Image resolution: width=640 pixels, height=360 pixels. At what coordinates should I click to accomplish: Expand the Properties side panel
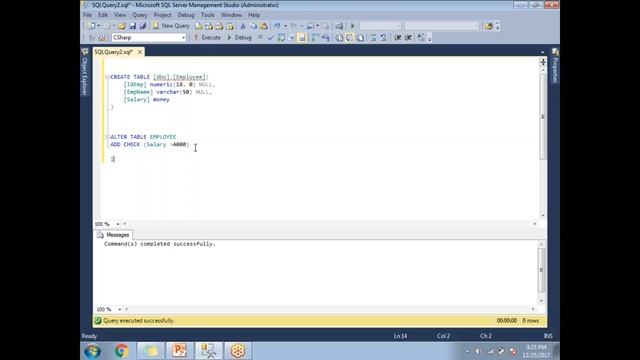pyautogui.click(x=555, y=66)
